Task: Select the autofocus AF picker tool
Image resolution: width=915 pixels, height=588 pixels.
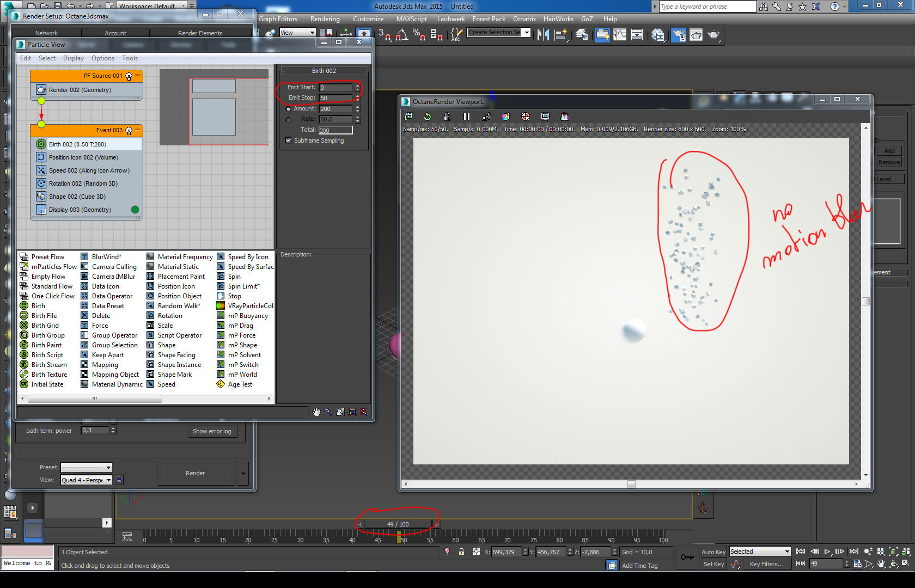Action: pyautogui.click(x=486, y=117)
